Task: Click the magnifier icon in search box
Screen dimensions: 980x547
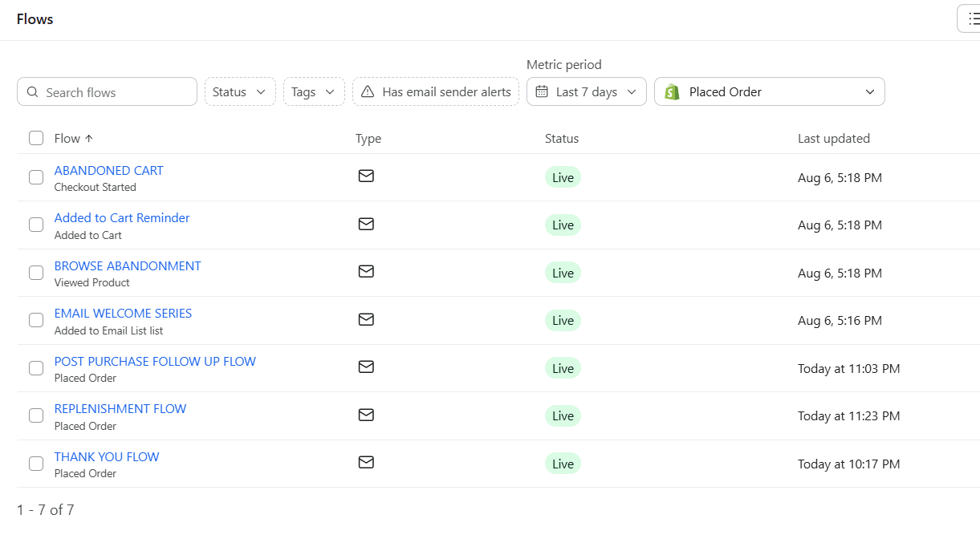Action: coord(33,92)
